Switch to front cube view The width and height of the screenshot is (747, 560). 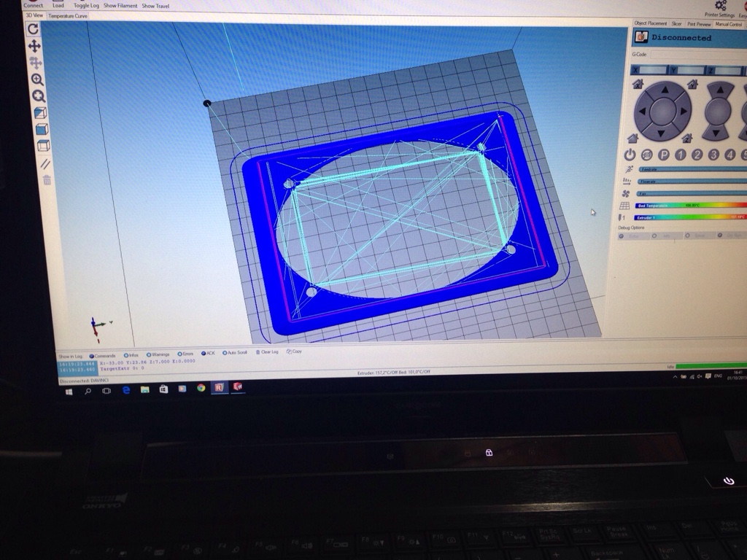(42, 129)
